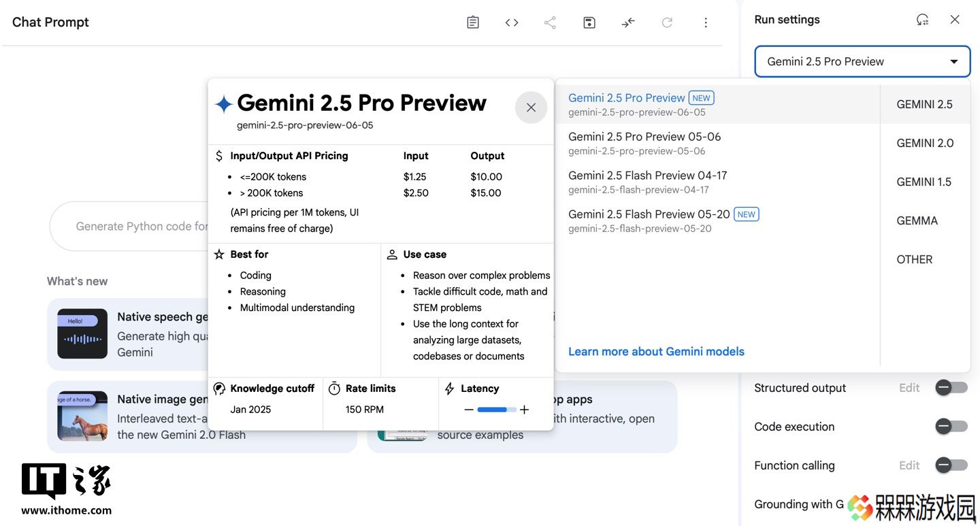Save the prompt with the floppy disk icon
The height and width of the screenshot is (526, 980).
pos(589,22)
